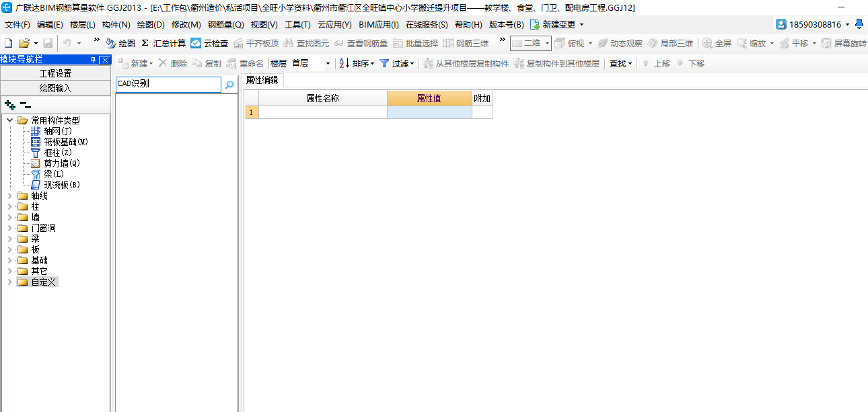Image resolution: width=868 pixels, height=412 pixels.
Task: Click 查看钢筋量 toolbar icon
Action: (x=339, y=43)
